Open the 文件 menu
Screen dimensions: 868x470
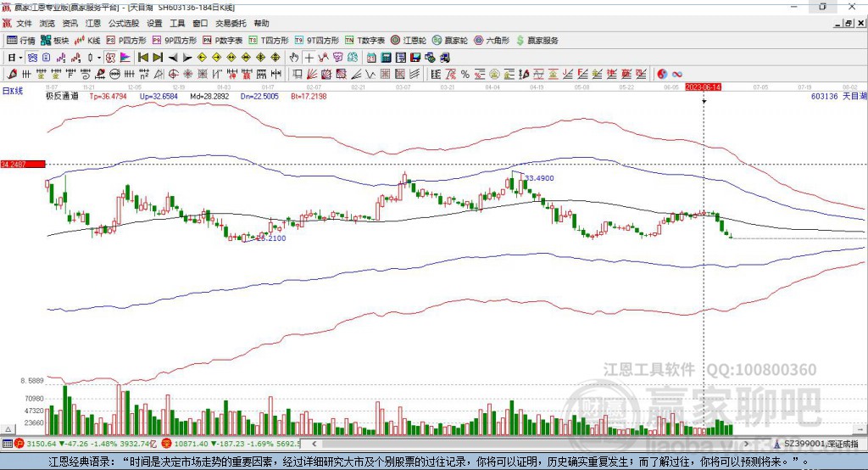click(x=24, y=23)
